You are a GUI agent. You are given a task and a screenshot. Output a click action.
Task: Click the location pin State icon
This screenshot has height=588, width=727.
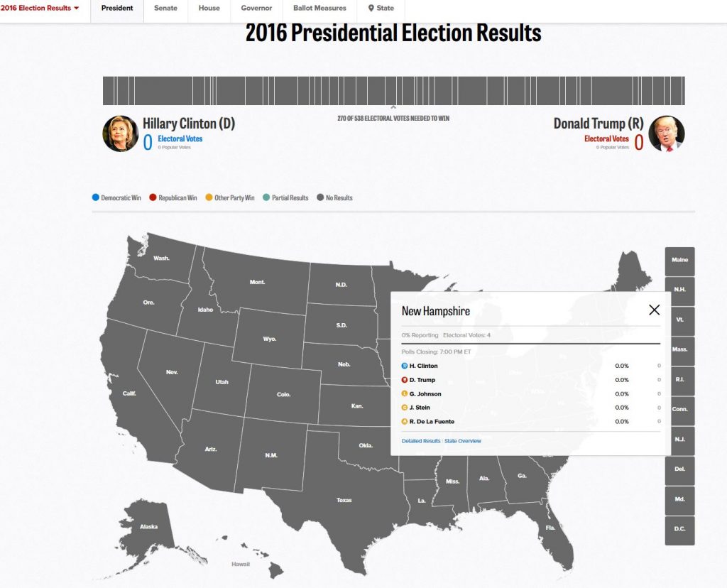click(x=371, y=9)
